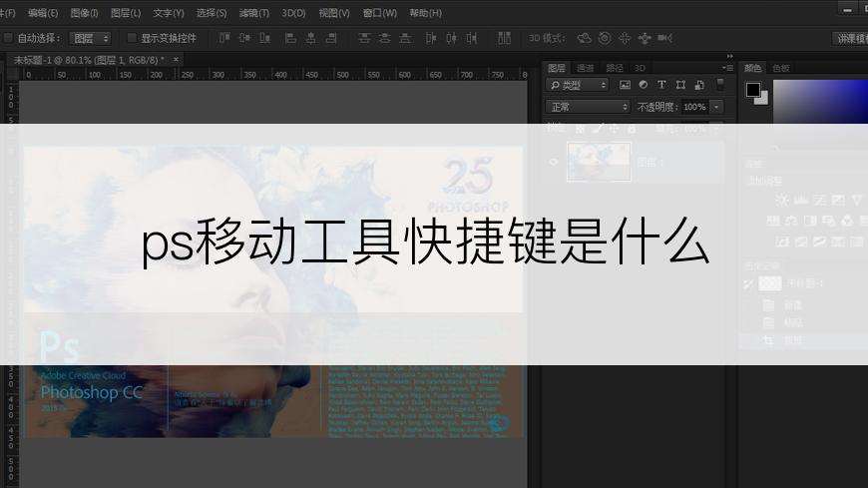Select the 3D roll mode icon

click(605, 38)
